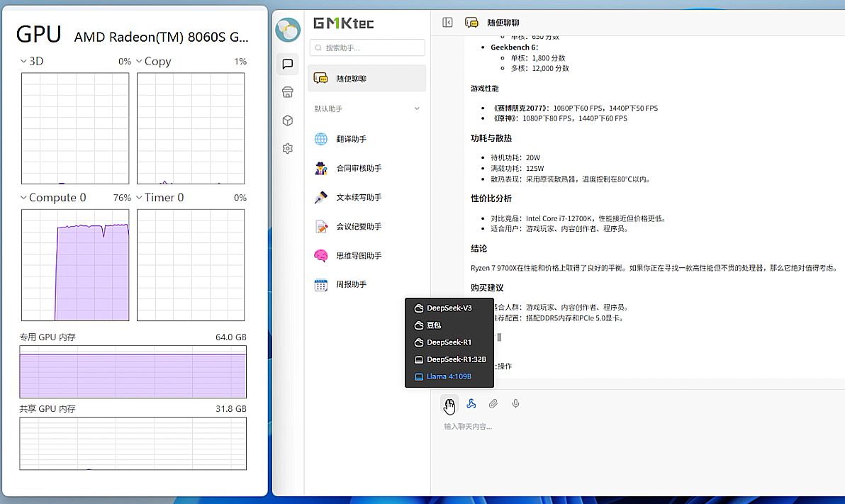The width and height of the screenshot is (845, 504).
Task: Click the 搜索助手 search field
Action: click(x=367, y=47)
